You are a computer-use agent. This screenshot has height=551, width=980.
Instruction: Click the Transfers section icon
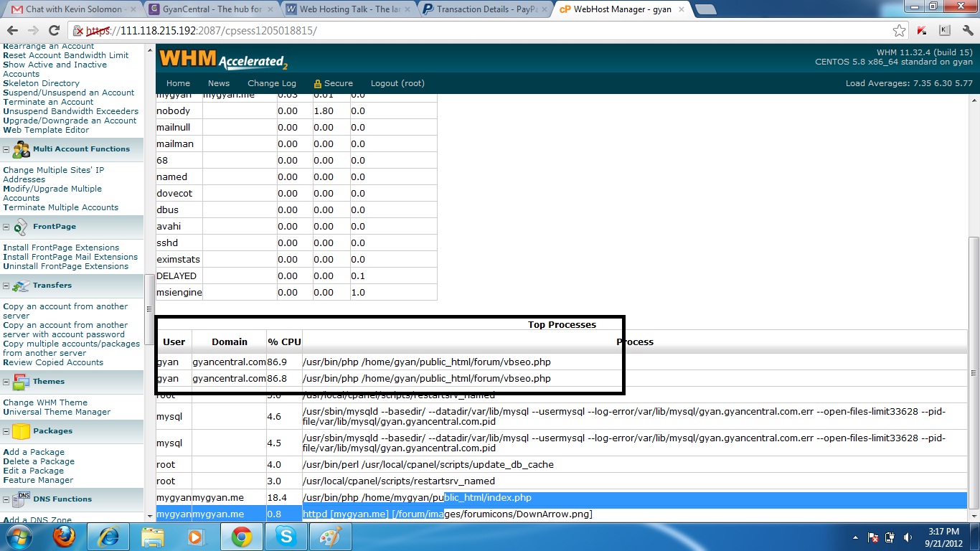point(21,286)
